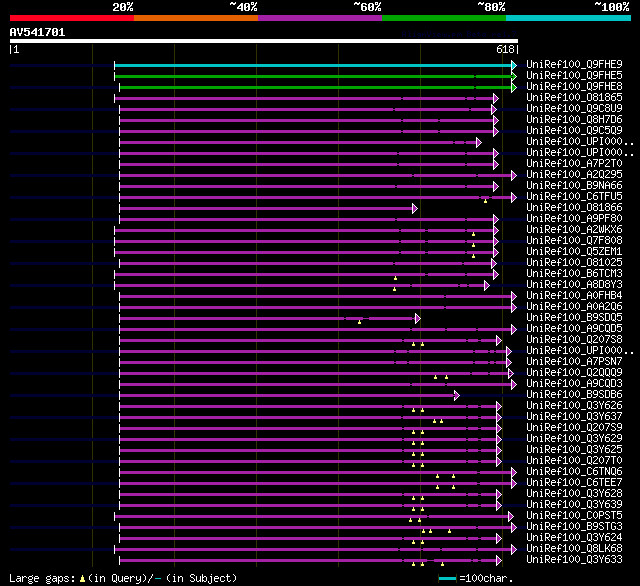Screen dimensions: 640x586
Task: Click the UniRef100_C6TFU5 label
Action: point(574,197)
